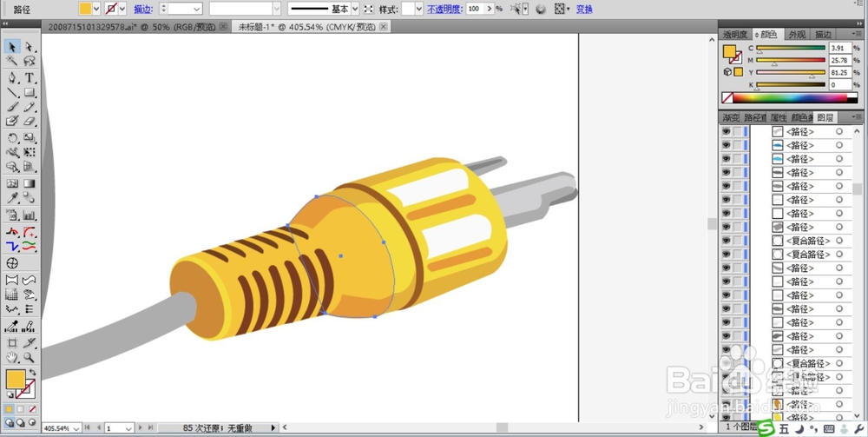Select the Direct Selection (white arrow) tool
This screenshot has width=868, height=437.
30,47
